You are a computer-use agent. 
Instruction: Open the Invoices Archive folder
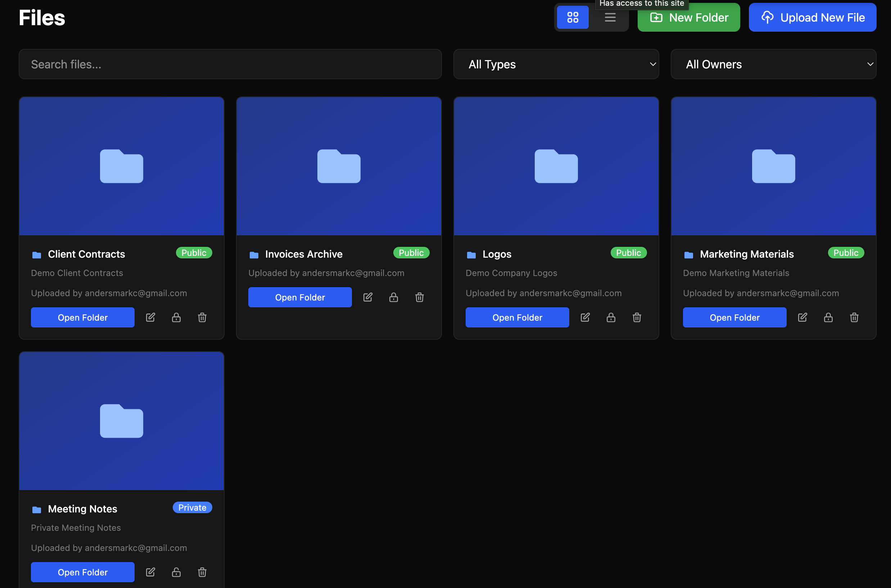pos(300,297)
